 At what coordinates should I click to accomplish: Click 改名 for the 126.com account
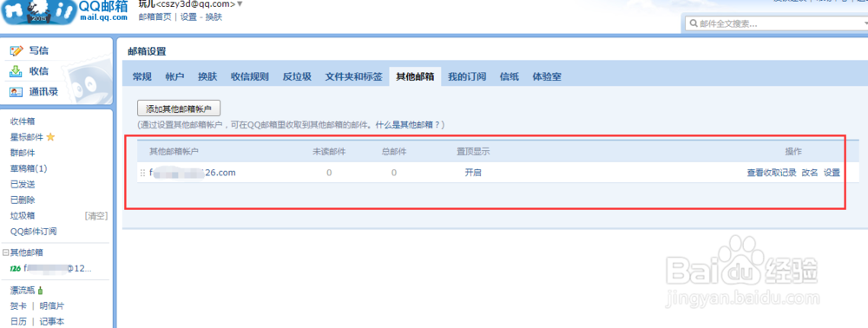810,173
